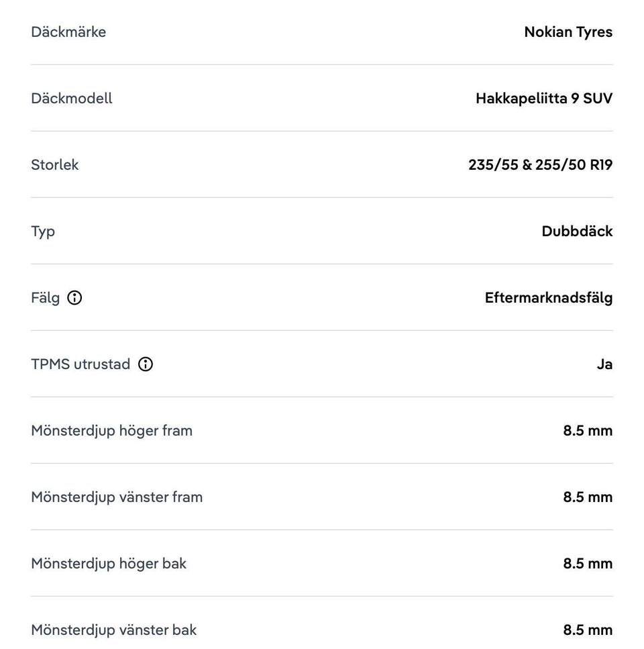Select the Storlek label

pos(54,164)
